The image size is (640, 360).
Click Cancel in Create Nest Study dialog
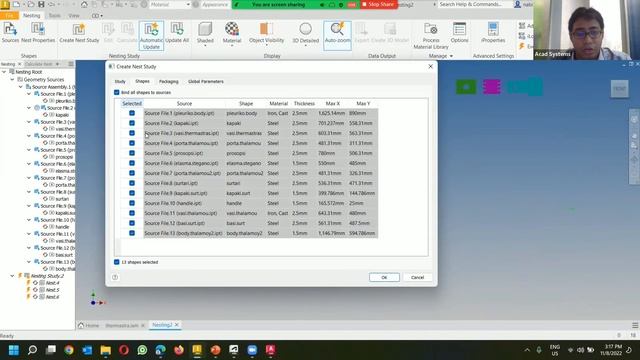(417, 277)
